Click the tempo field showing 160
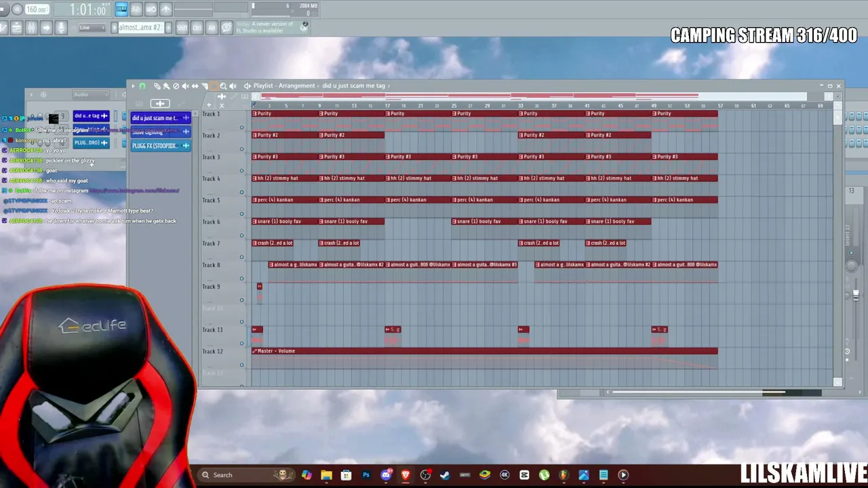The height and width of the screenshot is (488, 868). pos(37,9)
